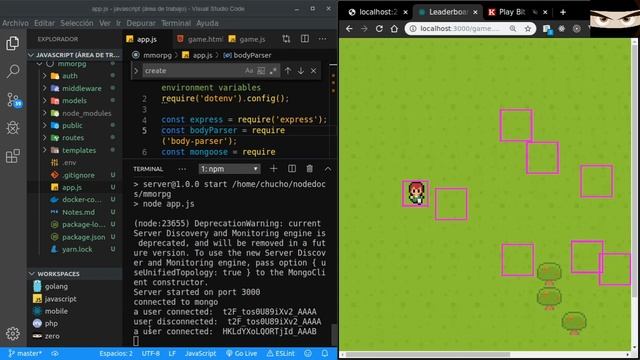Change language mode JavaScript in status bar
Viewport: 640px width, 360px height.
click(200, 353)
